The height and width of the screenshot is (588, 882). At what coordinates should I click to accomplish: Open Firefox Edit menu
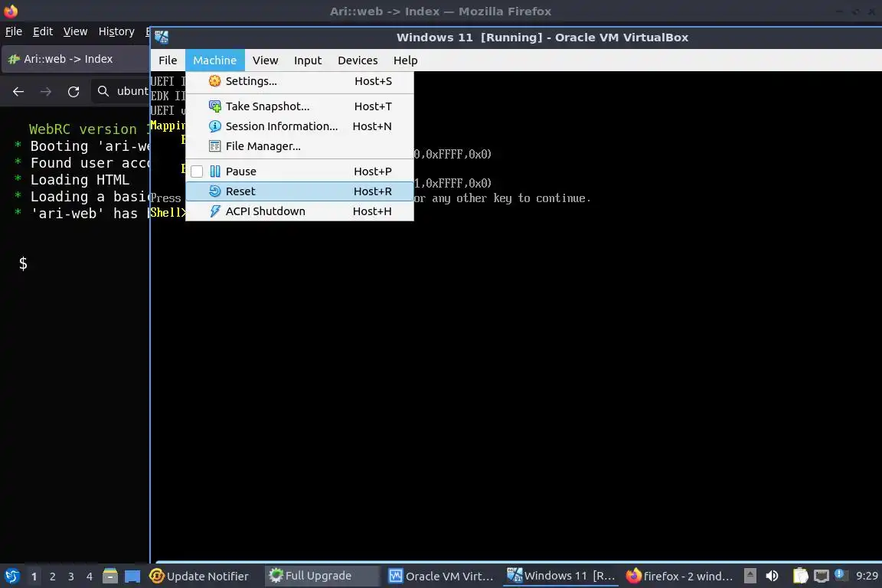point(43,31)
